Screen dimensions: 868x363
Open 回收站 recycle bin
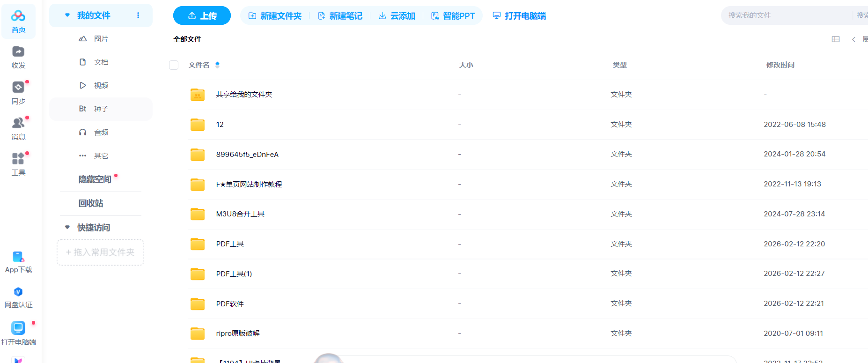91,203
